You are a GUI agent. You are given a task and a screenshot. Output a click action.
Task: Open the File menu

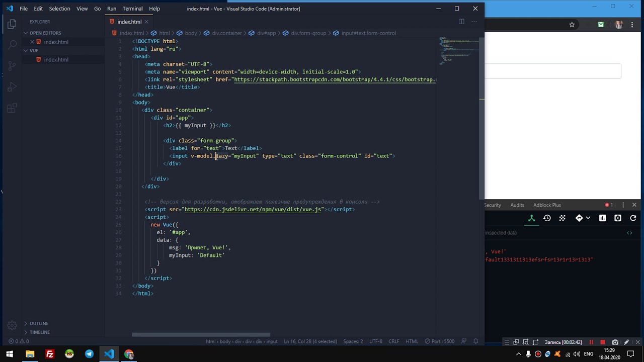point(24,9)
